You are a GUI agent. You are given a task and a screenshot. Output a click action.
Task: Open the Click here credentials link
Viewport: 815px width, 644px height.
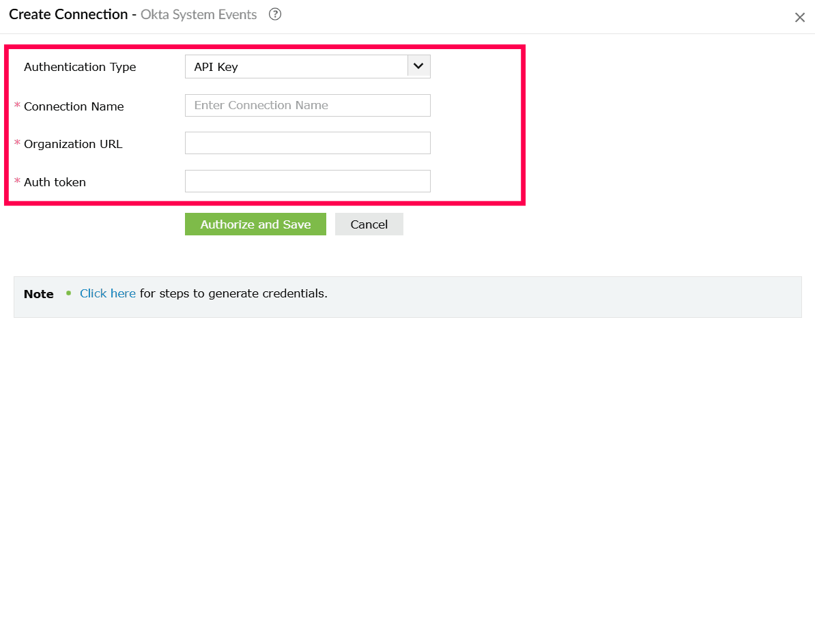click(x=108, y=293)
